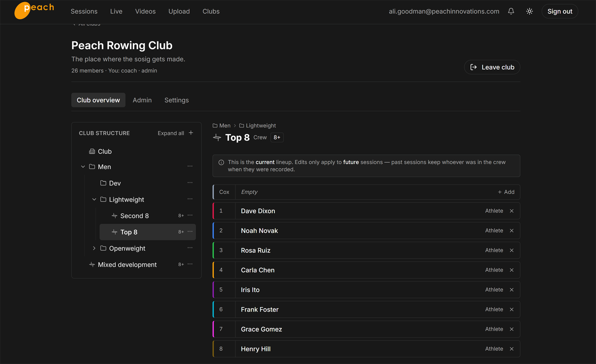Leave the Peach Rowing Club

coord(492,67)
